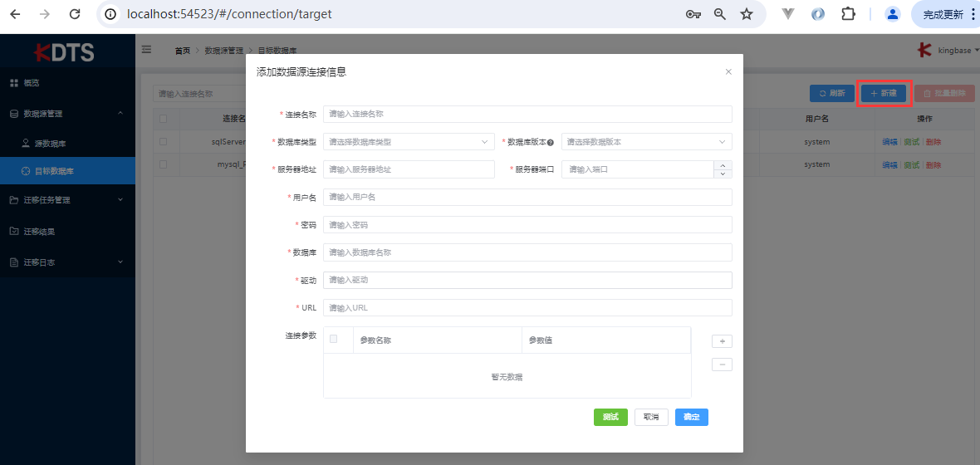This screenshot has height=465, width=980.
Task: Reload the browser page
Action: tap(75, 14)
